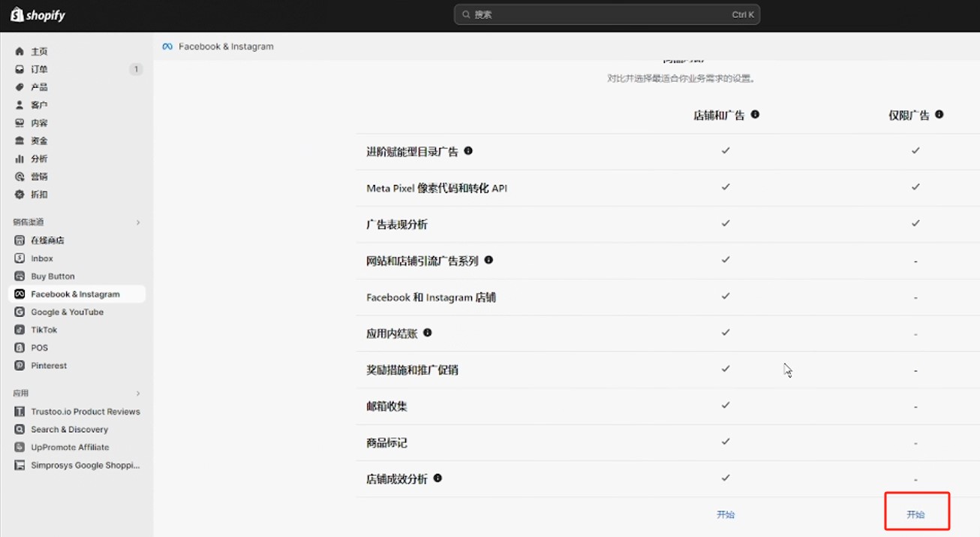
Task: Click the Trustoo.io Product Reviews app icon
Action: 20,412
